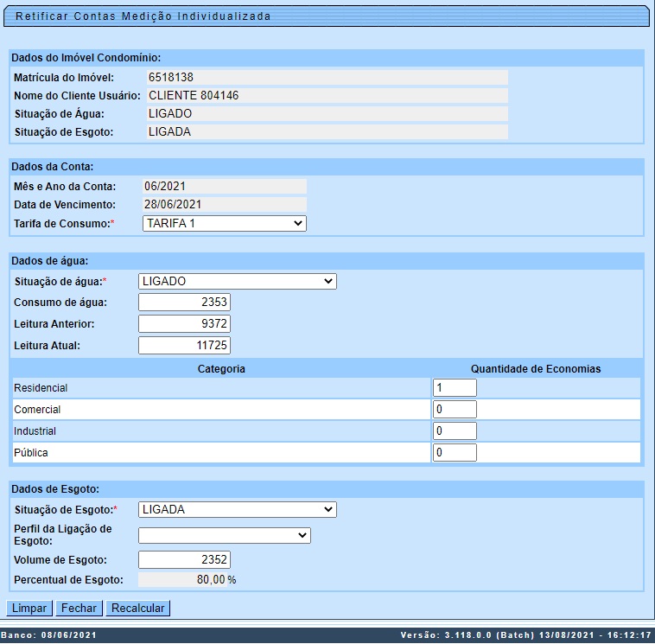Select the Data de Vencimento value field
655x644 pixels.
click(x=223, y=204)
